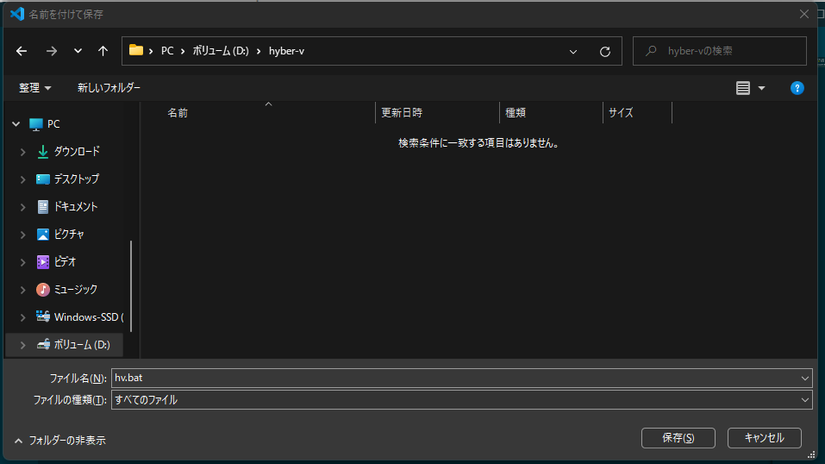The width and height of the screenshot is (825, 464).
Task: Collapse folders with フォルダーの非表示
Action: pyautogui.click(x=60, y=440)
